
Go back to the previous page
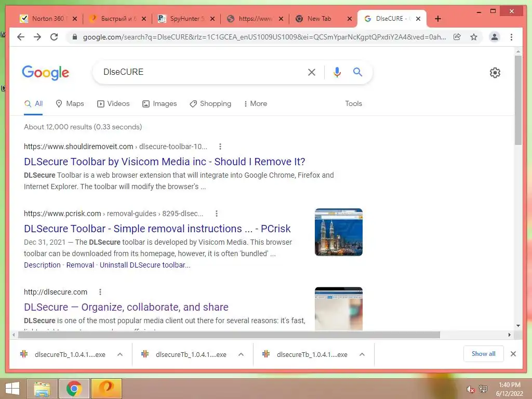pyautogui.click(x=21, y=37)
